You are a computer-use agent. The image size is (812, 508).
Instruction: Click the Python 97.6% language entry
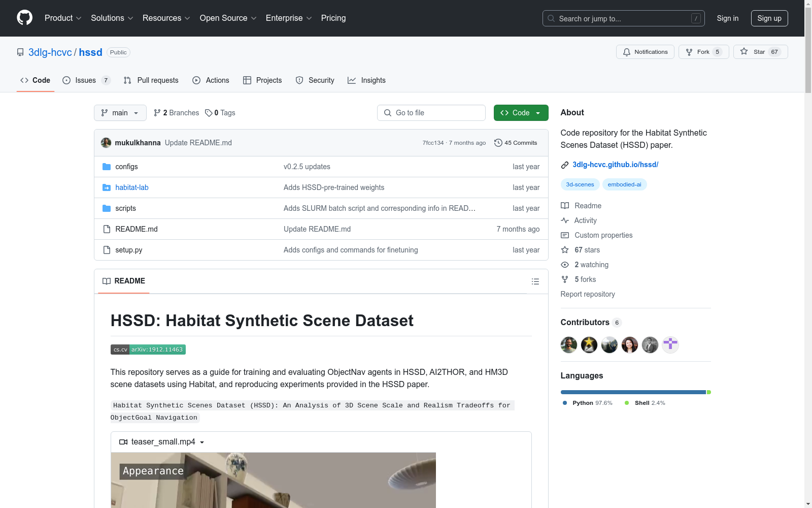click(x=588, y=403)
